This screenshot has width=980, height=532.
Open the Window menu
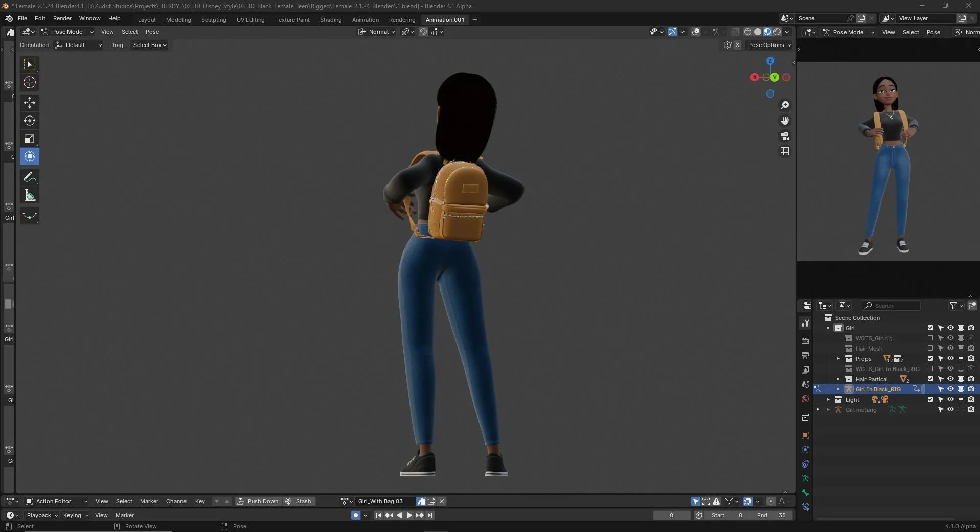[89, 18]
